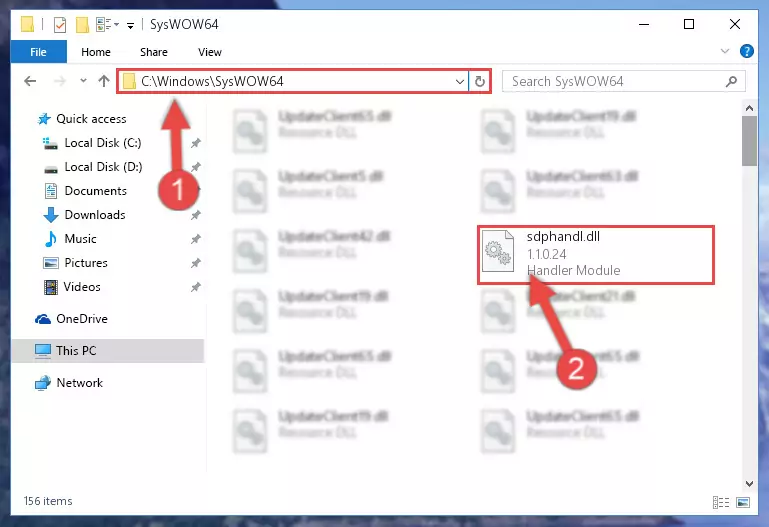Screen dimensions: 769x527
Task: Expand the ribbon with the chevron
Action: pyautogui.click(x=724, y=51)
